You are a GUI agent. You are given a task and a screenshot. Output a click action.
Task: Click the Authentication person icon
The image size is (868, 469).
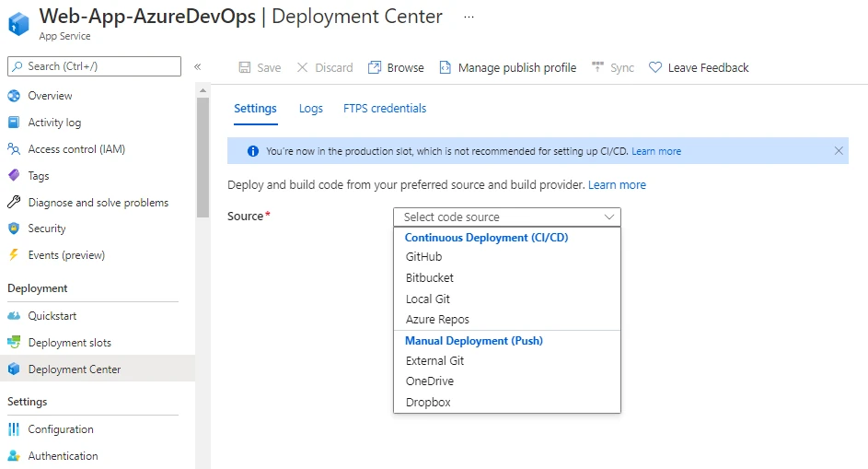click(14, 456)
